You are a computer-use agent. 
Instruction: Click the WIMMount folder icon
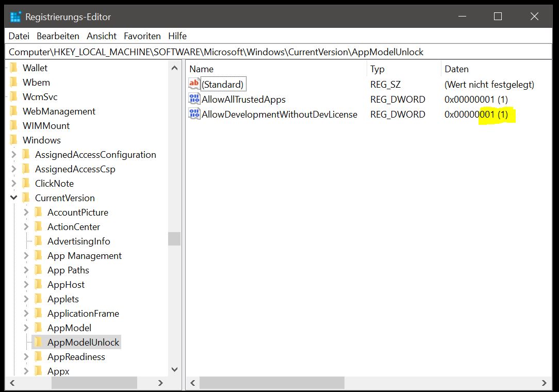coord(14,125)
